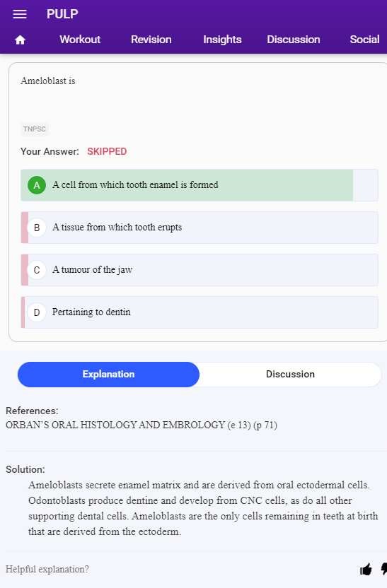Select the C option circle

point(37,270)
